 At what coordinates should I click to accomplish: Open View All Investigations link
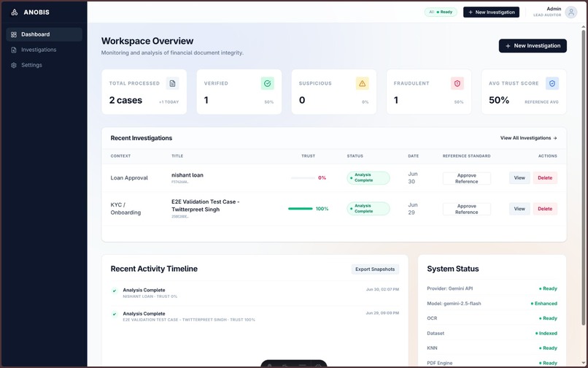528,138
